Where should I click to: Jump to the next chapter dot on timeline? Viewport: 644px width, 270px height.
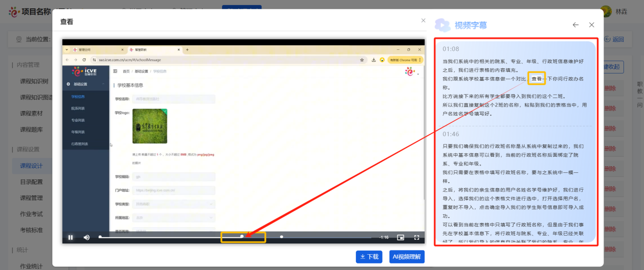click(x=282, y=237)
